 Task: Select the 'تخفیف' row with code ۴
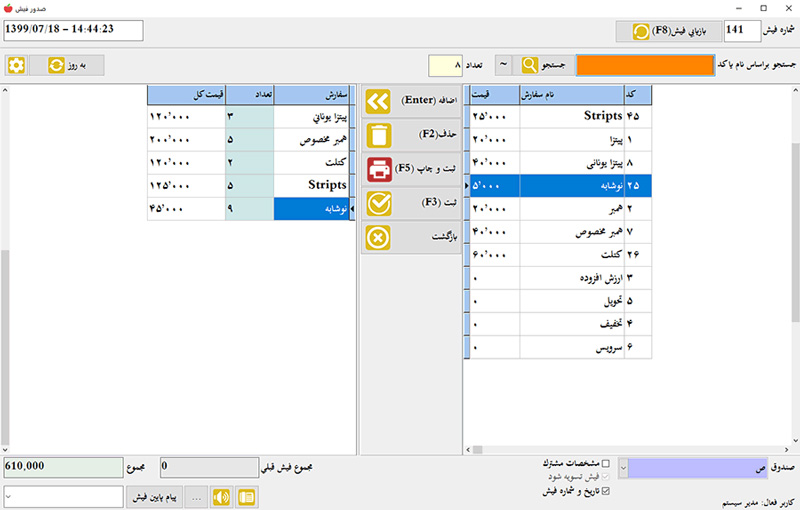(x=560, y=324)
